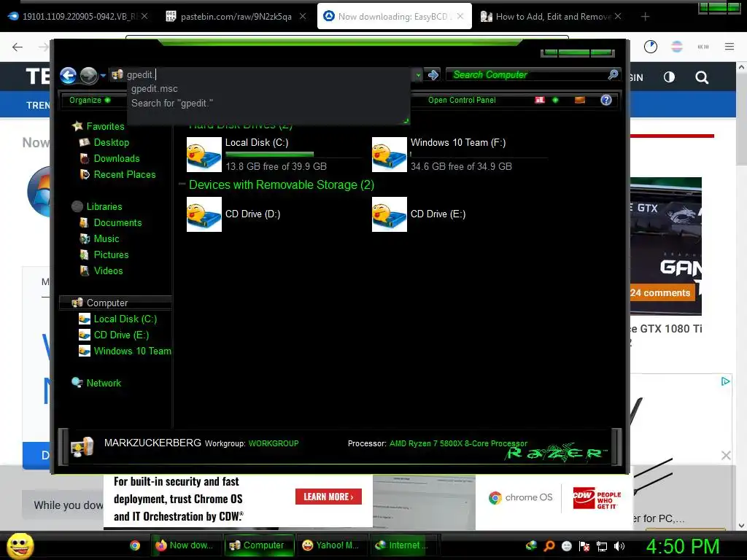Viewport: 747px width, 560px height.
Task: Click the computer icon in details pane
Action: pyautogui.click(x=82, y=448)
